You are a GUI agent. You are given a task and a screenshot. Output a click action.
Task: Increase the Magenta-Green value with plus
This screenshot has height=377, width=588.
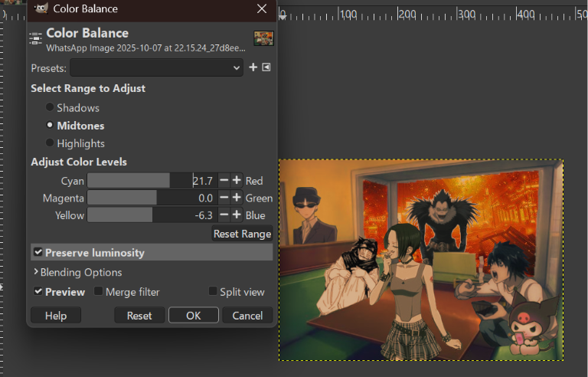click(237, 198)
